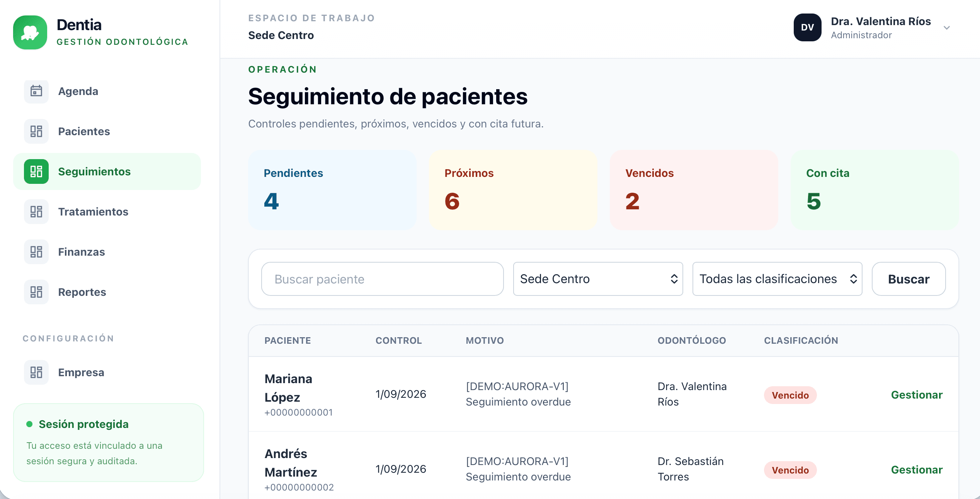This screenshot has width=980, height=499.
Task: Click the DV user avatar
Action: pyautogui.click(x=808, y=27)
